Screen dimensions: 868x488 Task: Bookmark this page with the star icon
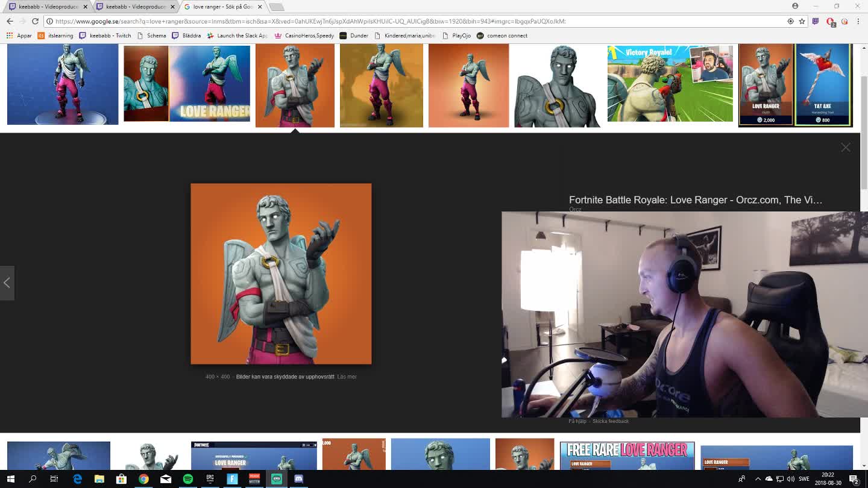[802, 21]
